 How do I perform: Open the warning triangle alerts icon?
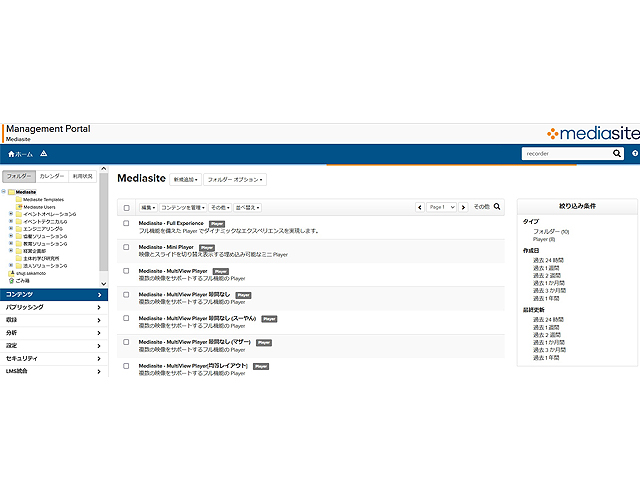44,153
